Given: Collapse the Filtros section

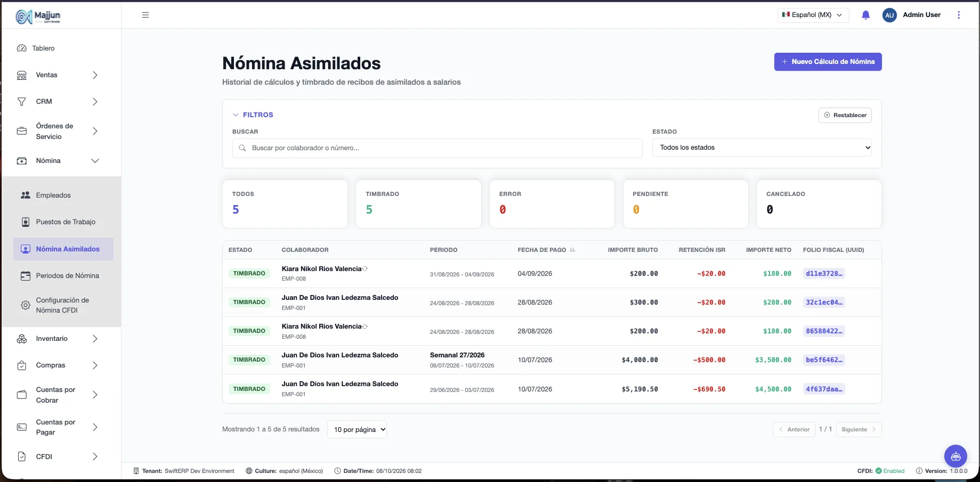Looking at the screenshot, I should [253, 115].
